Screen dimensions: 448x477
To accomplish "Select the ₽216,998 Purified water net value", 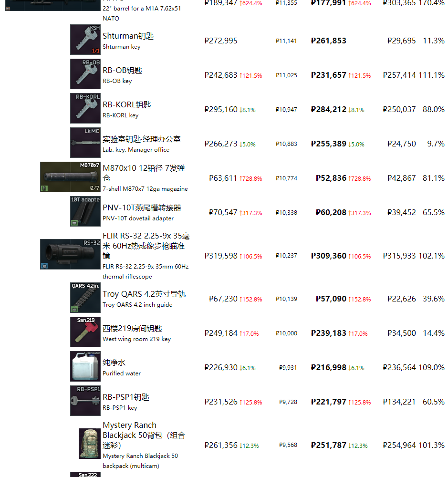I will tap(329, 368).
